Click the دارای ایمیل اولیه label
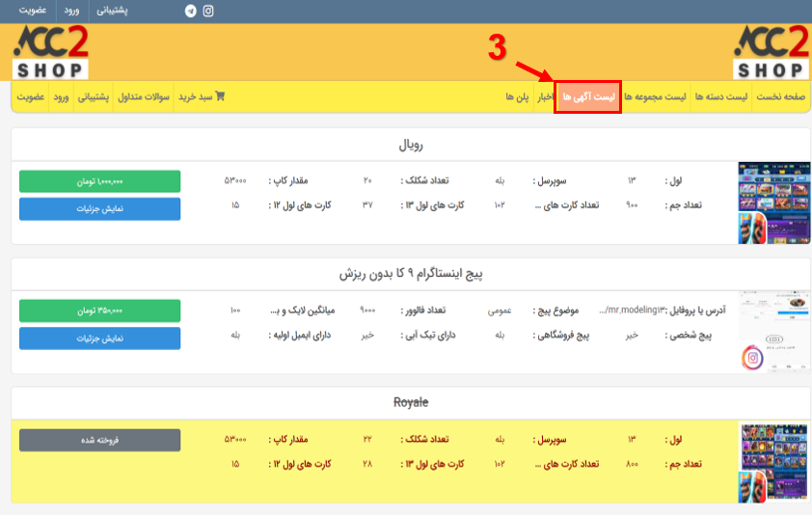The height and width of the screenshot is (515, 812). pos(299,336)
